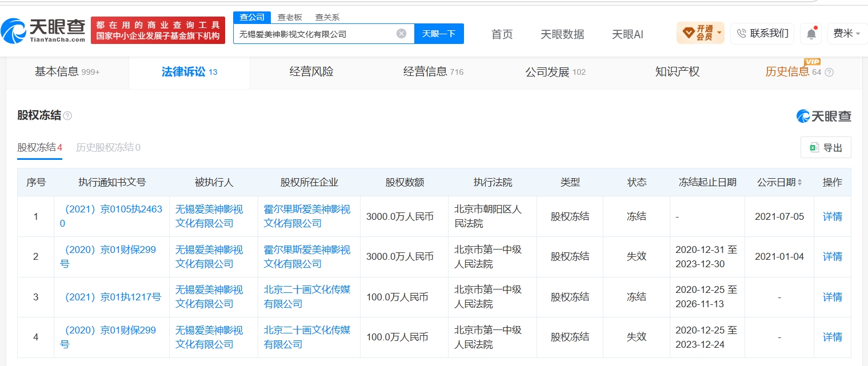Sort by 公示日期 column arrows
This screenshot has width=868, height=366.
pyautogui.click(x=799, y=183)
